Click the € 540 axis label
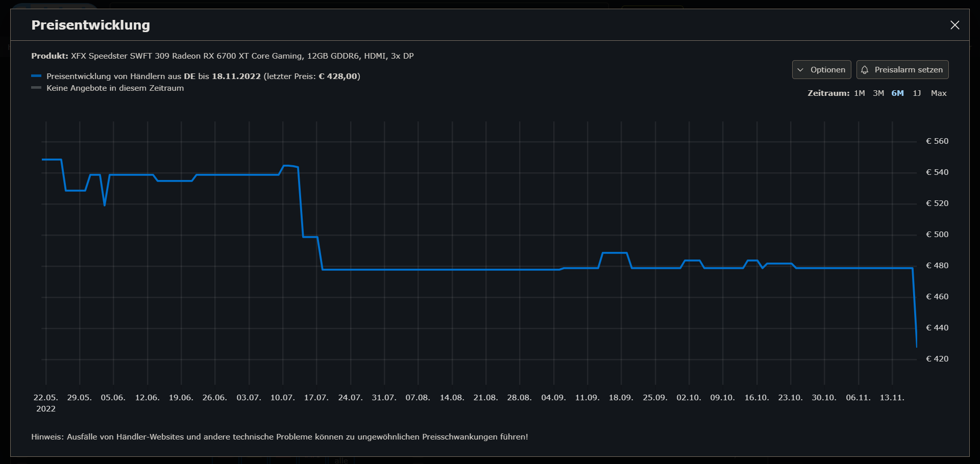The width and height of the screenshot is (980, 464). pyautogui.click(x=937, y=172)
